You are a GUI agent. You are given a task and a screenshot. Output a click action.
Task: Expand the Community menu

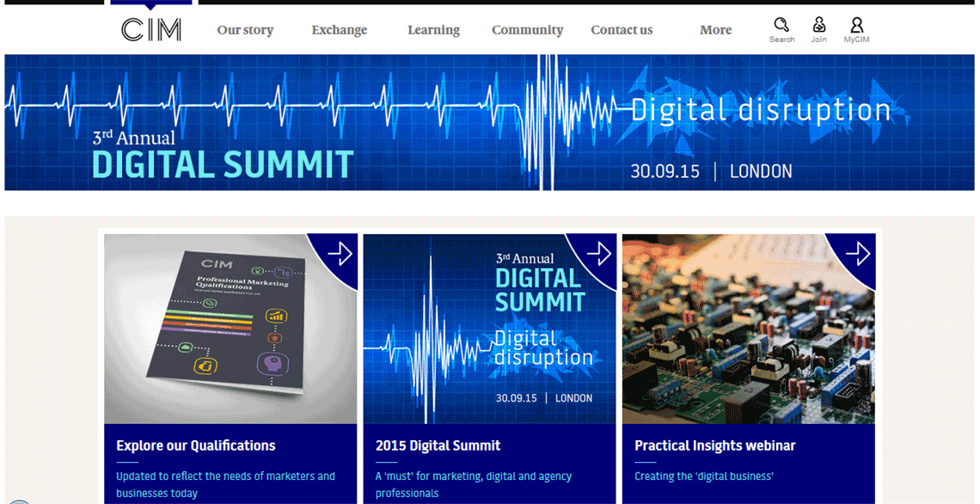(527, 30)
